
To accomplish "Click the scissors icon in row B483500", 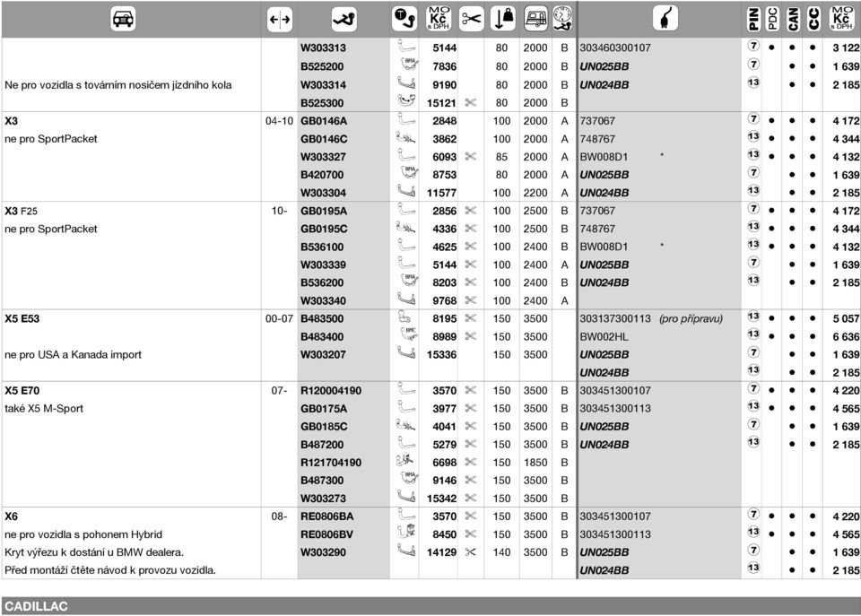I will point(471,318).
